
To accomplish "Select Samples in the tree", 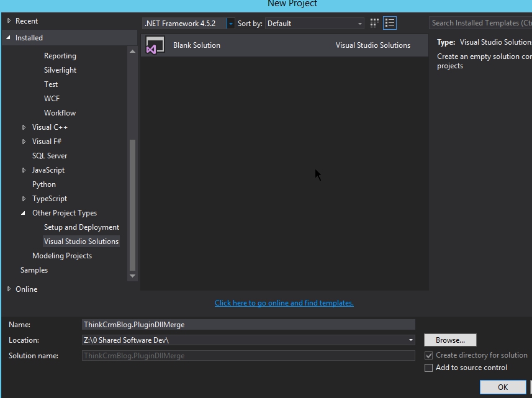I will (34, 269).
